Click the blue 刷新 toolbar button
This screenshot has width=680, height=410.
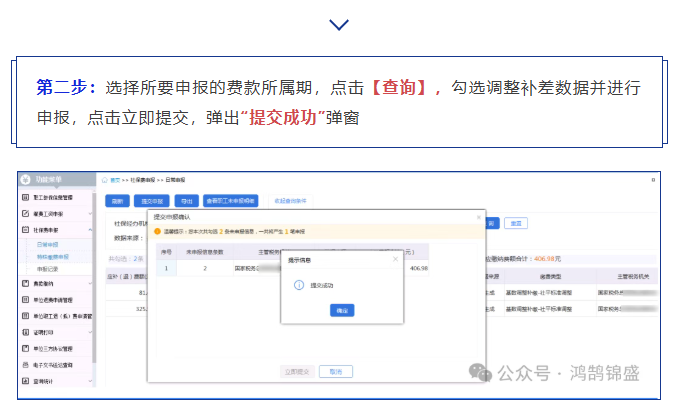118,200
